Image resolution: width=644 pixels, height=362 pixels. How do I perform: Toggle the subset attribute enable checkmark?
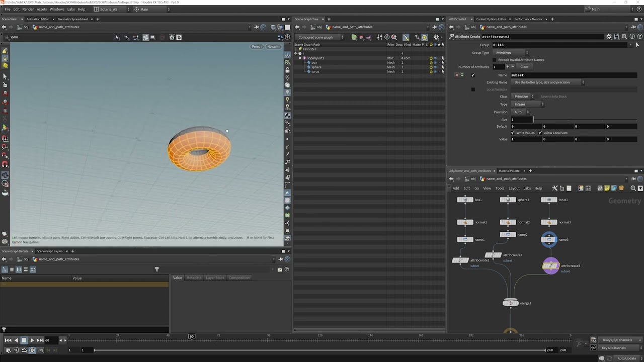coord(473,75)
